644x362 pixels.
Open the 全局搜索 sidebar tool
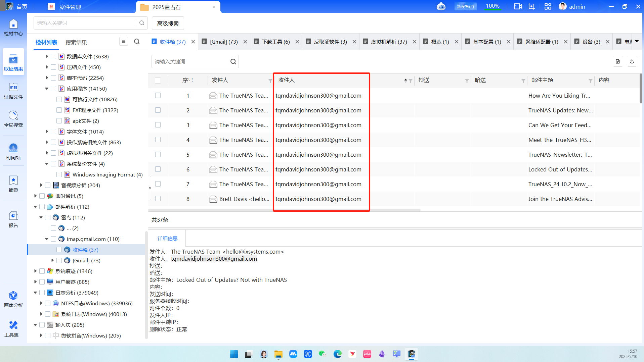click(x=13, y=119)
